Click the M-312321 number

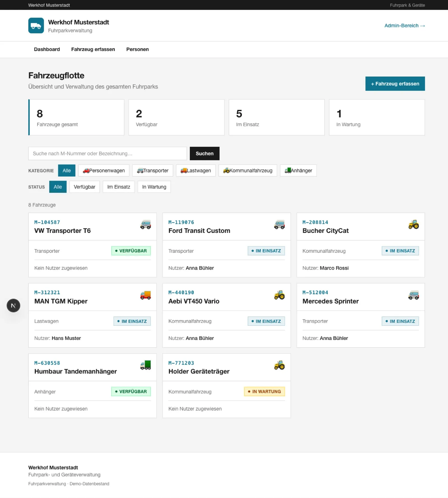point(47,293)
